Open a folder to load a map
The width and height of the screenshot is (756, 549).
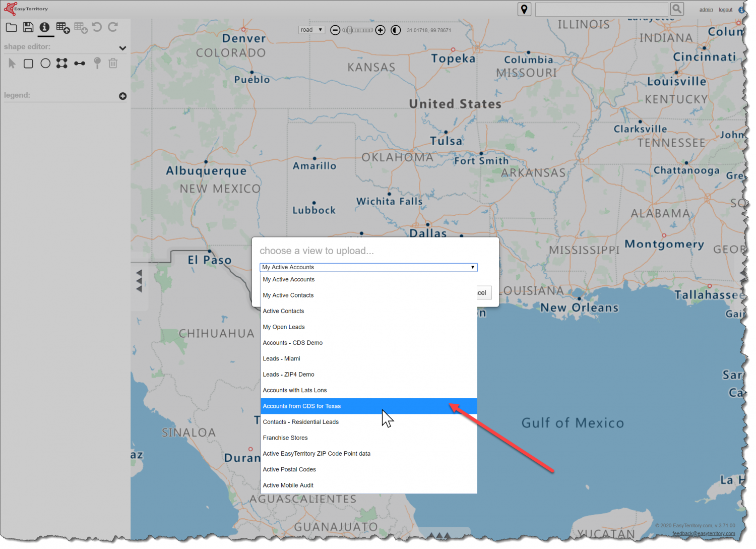click(11, 28)
